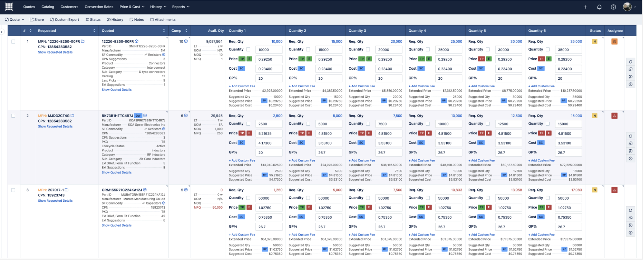Viewport: 644px width, 261px height.
Task: Click the cube icon next to RK73B1HTTC4R7J
Action: pos(145,116)
